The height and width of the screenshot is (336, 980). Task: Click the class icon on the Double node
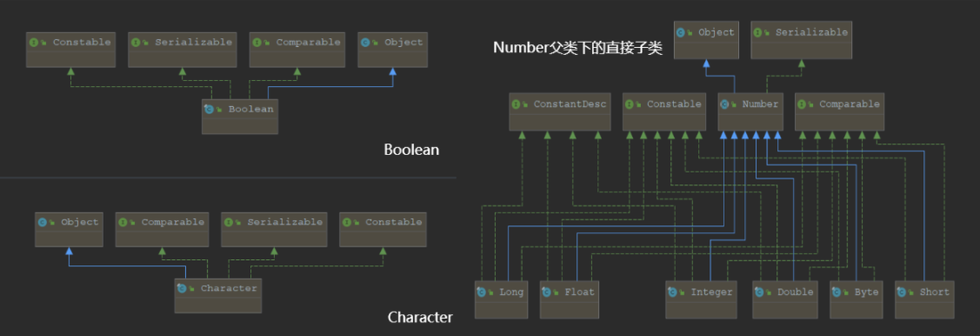click(760, 292)
